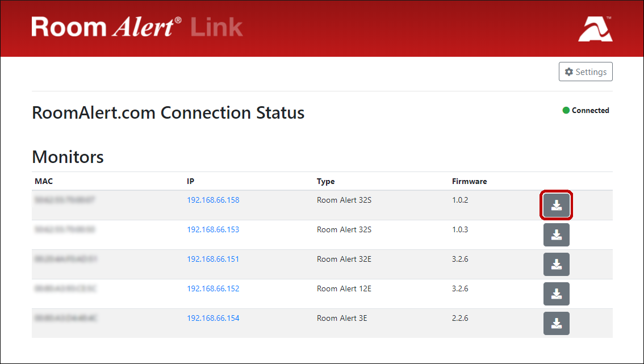
Task: Visit the 192.168.66.151 monitor link
Action: click(x=213, y=259)
